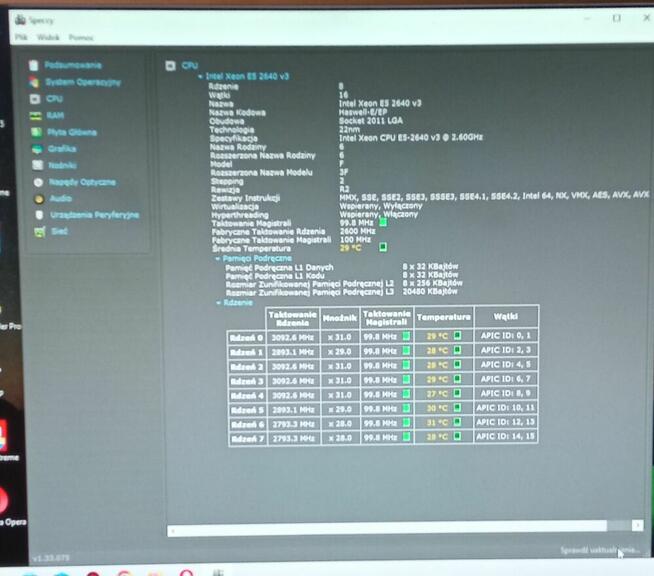The width and height of the screenshot is (654, 576).
Task: Click the Wirtualizacja label row
Action: point(235,206)
